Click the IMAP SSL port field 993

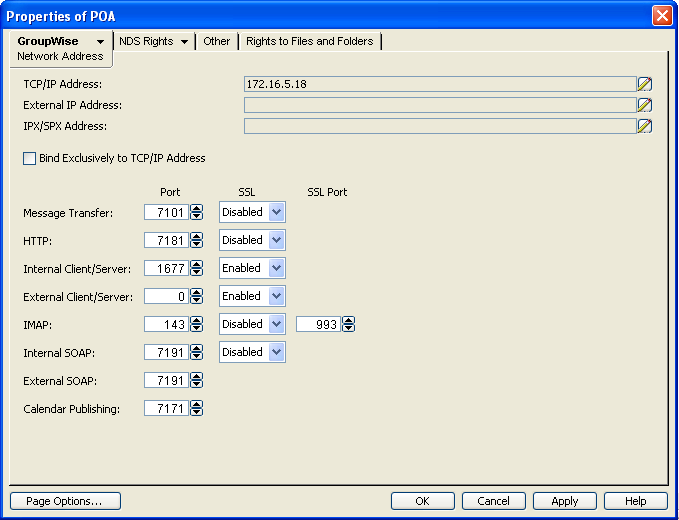[319, 324]
